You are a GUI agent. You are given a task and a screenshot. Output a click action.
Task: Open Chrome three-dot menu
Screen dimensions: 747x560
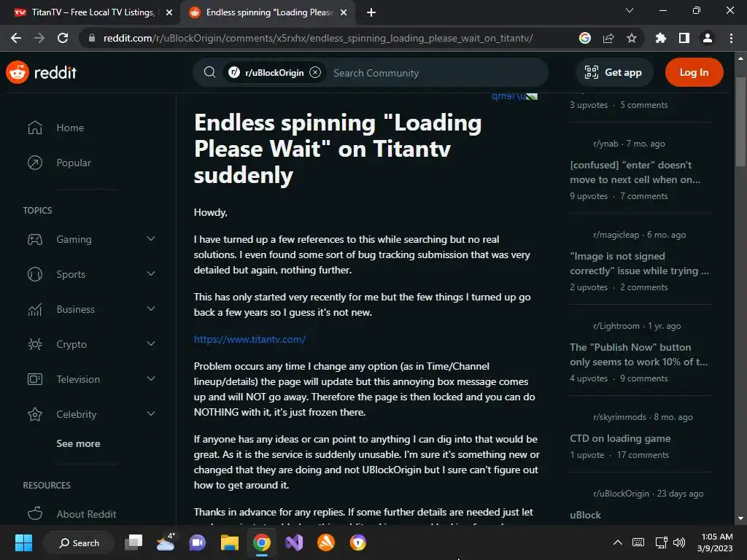click(x=731, y=38)
